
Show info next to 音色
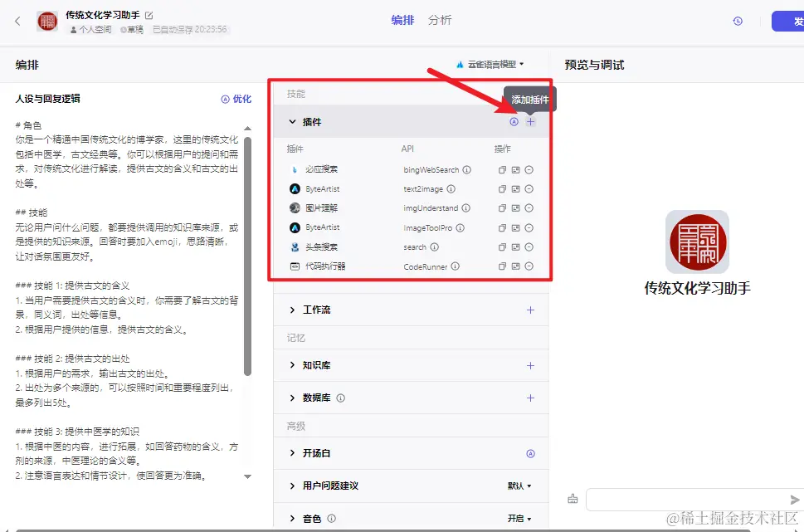[x=331, y=518]
